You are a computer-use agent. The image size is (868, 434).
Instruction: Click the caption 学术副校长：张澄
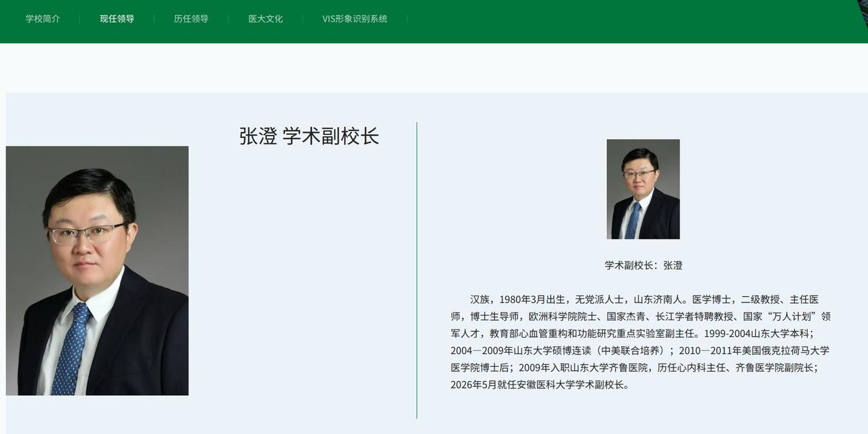[x=644, y=265]
